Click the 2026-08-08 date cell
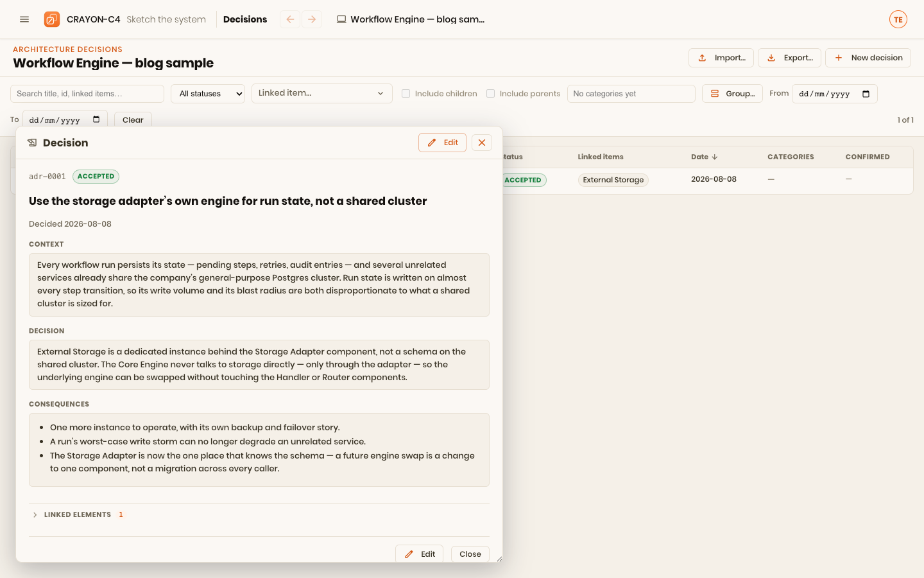 (714, 179)
